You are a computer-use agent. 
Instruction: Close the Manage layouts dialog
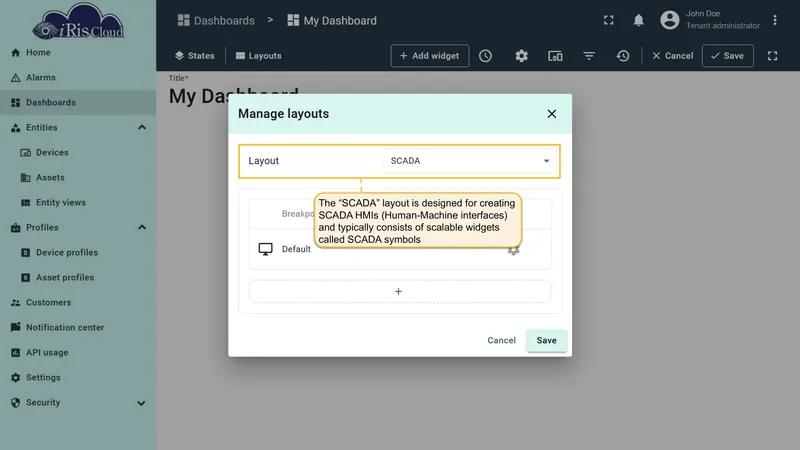pyautogui.click(x=552, y=114)
